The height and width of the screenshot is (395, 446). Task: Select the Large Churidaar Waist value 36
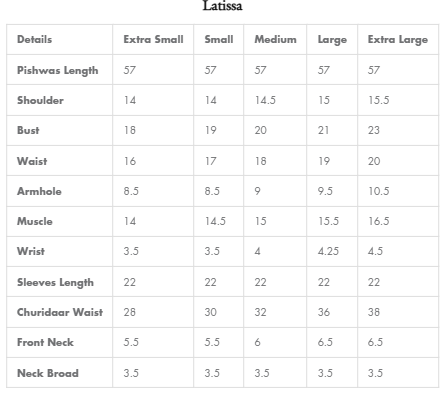coord(324,312)
